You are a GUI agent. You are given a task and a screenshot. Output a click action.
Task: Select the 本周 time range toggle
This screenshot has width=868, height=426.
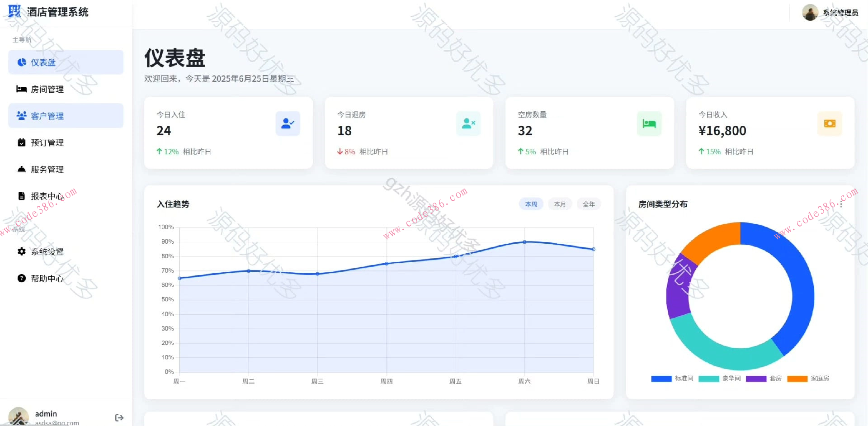(531, 204)
